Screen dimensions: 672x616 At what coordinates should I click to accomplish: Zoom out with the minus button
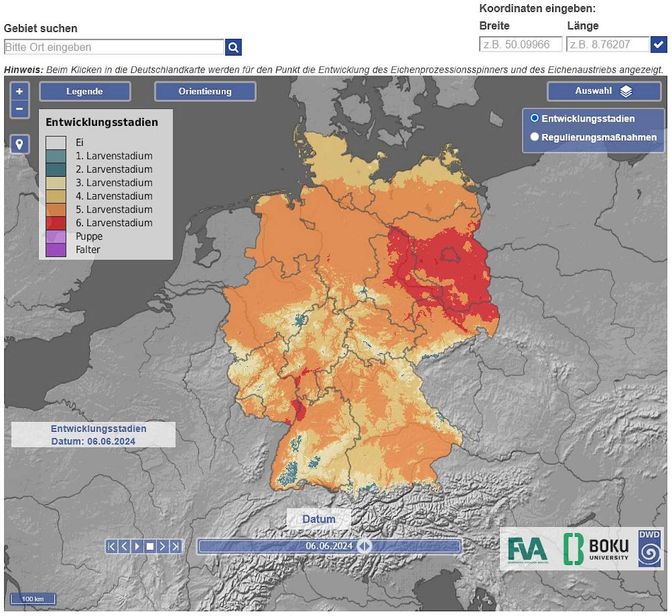point(19,109)
